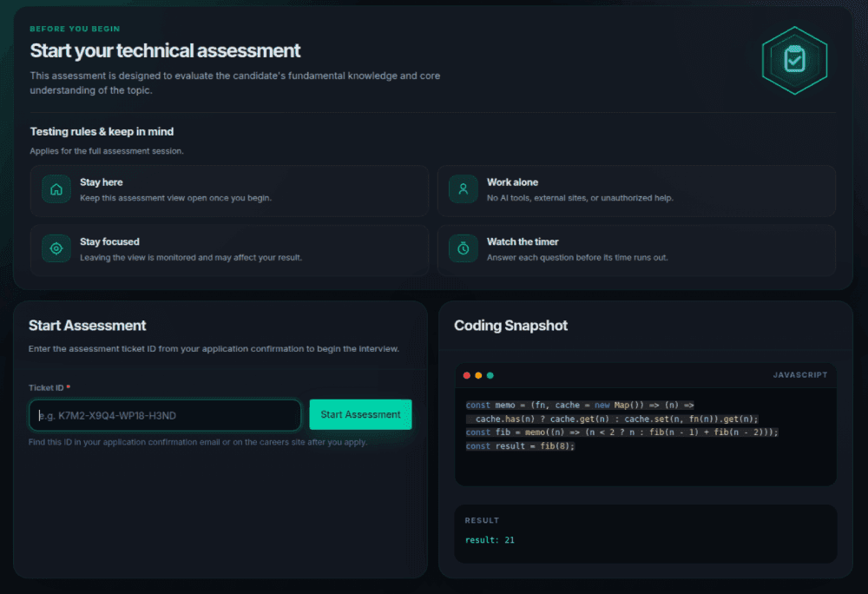Click 'Keep this assessment view open' description

175,198
